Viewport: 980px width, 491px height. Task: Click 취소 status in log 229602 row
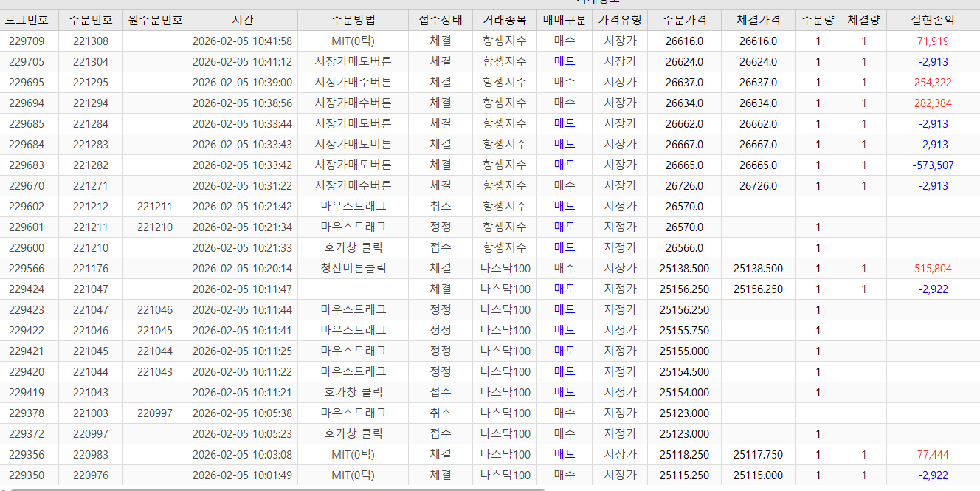pyautogui.click(x=440, y=207)
